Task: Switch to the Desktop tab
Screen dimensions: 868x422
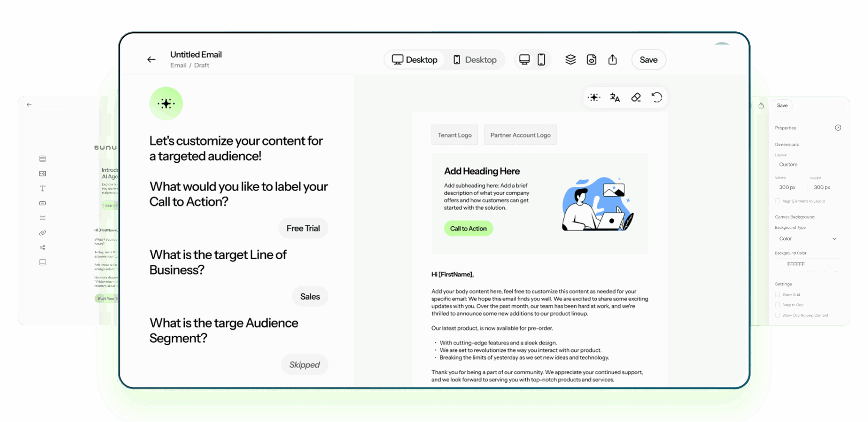Action: pyautogui.click(x=414, y=60)
